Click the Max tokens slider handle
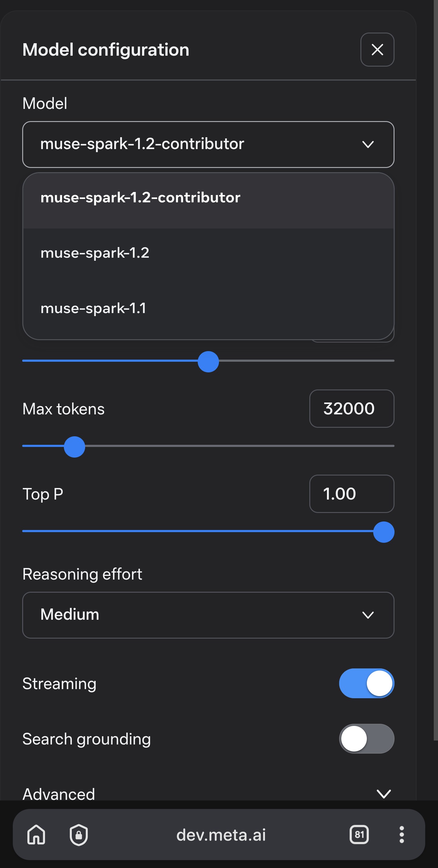438x868 pixels. point(75,447)
